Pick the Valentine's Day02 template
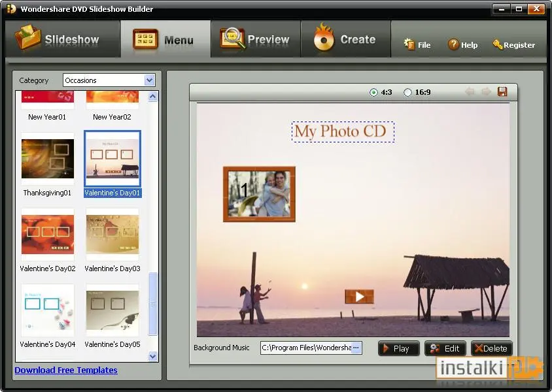The width and height of the screenshot is (552, 392). coord(48,240)
